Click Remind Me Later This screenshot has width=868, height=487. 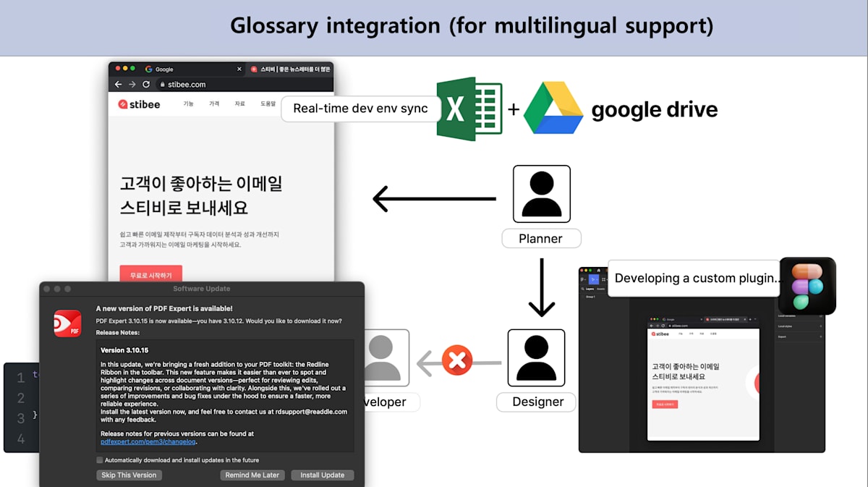pos(252,475)
